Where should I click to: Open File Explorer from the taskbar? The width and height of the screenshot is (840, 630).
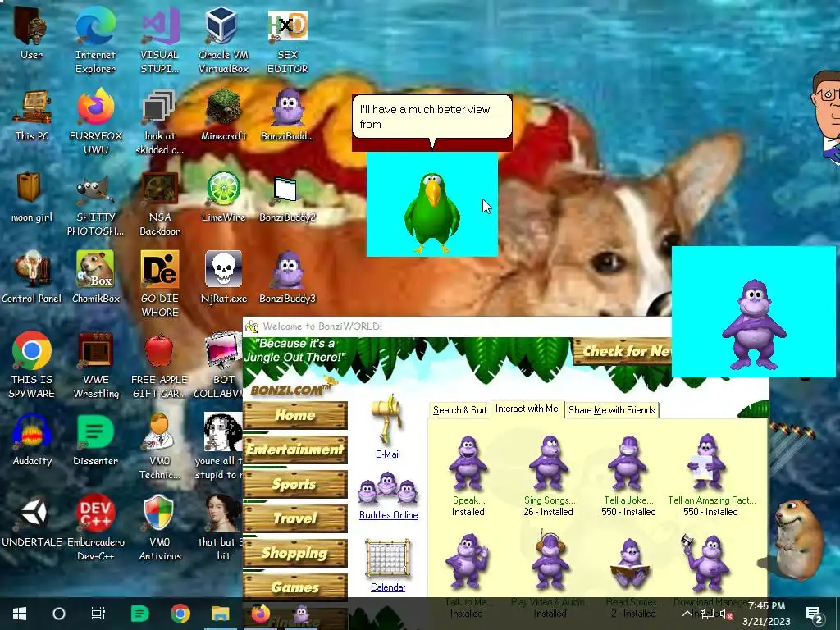click(220, 614)
